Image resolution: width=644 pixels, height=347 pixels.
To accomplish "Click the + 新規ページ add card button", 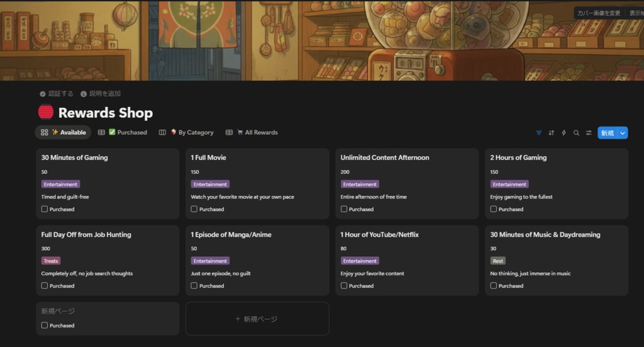I will (x=257, y=319).
